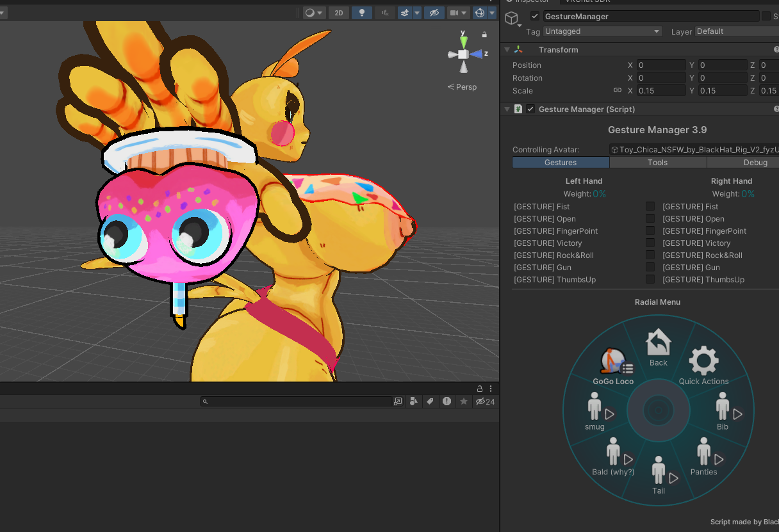
Task: Click the Search by Import Log Type icon
Action: click(447, 401)
